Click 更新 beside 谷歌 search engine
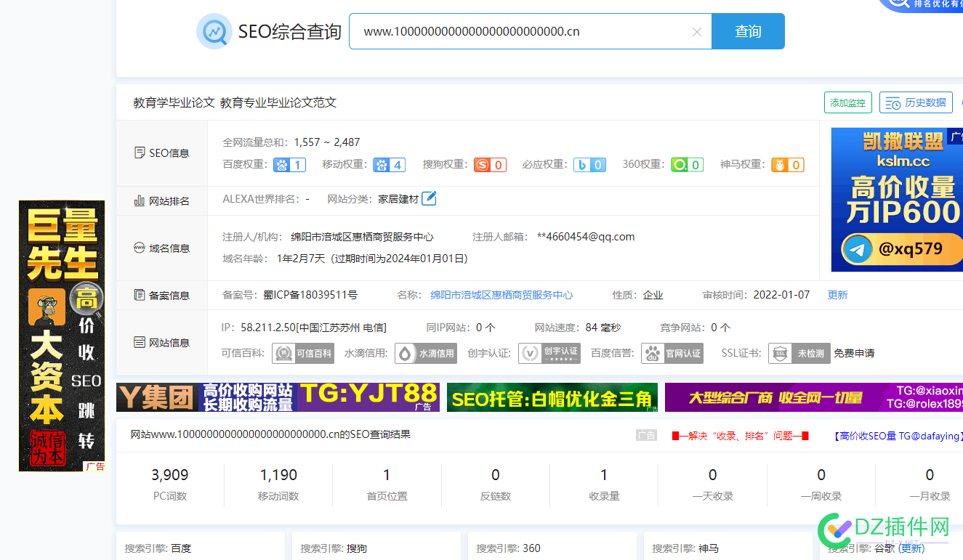This screenshot has height=560, width=963. [911, 548]
